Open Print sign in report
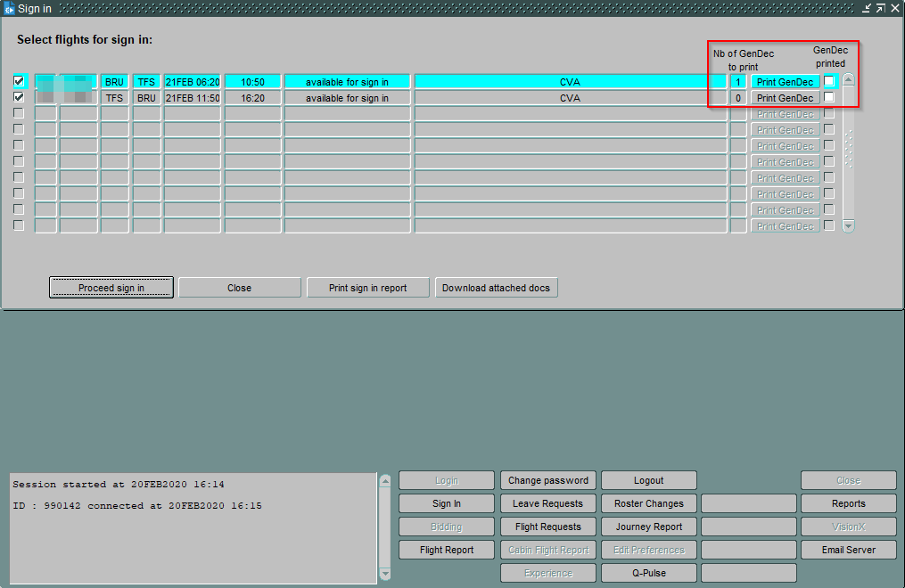Image resolution: width=905 pixels, height=588 pixels. [367, 288]
